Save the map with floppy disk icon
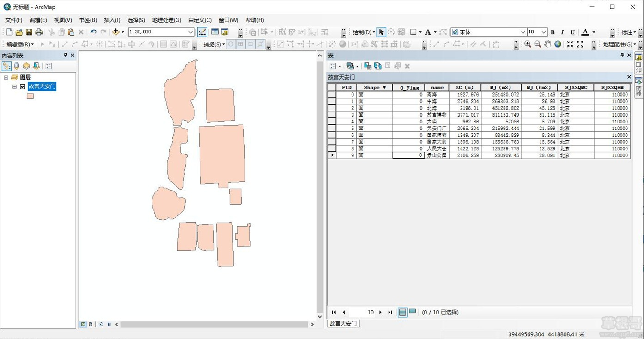Screen dimensions: 644x339 point(29,32)
